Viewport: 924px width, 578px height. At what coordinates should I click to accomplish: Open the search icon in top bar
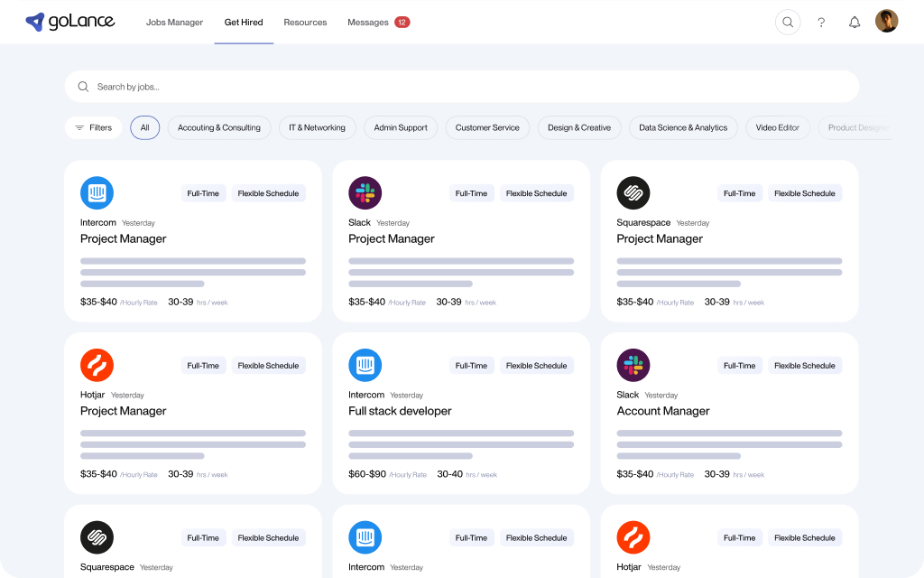[x=787, y=23]
